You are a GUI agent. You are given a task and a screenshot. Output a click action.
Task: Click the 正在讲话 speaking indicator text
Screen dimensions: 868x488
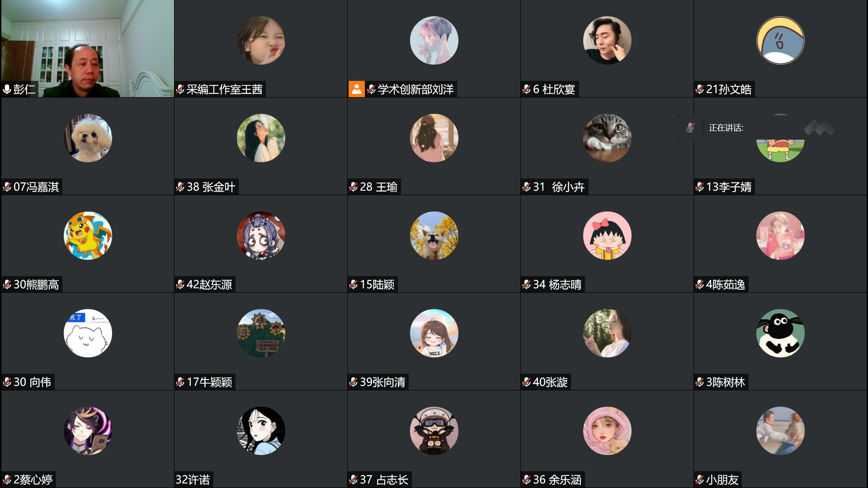click(726, 128)
